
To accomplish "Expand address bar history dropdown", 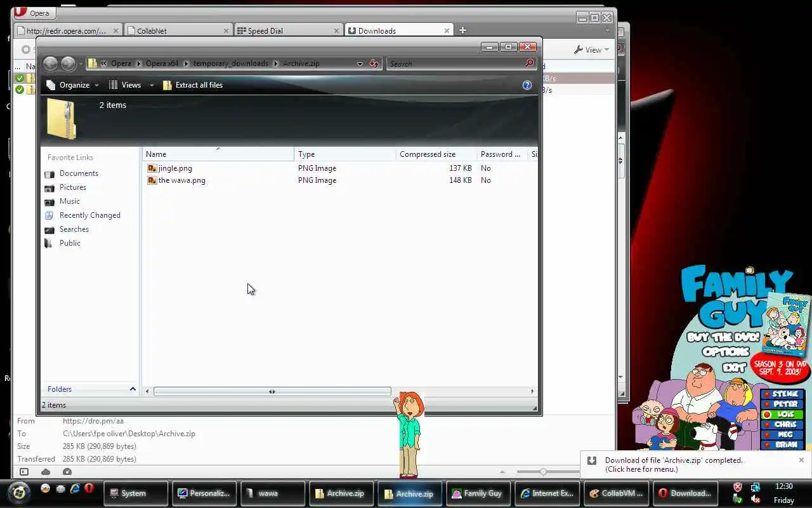I will pos(360,63).
